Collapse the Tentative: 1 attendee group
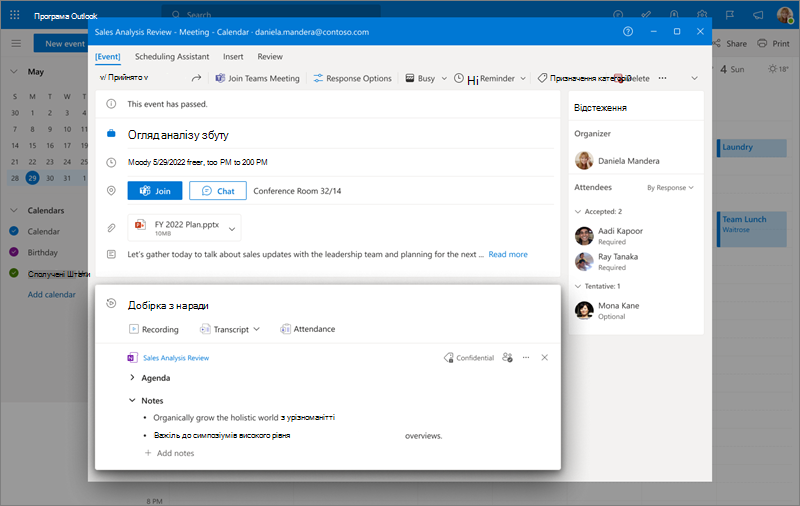The width and height of the screenshot is (800, 506). pyautogui.click(x=578, y=286)
